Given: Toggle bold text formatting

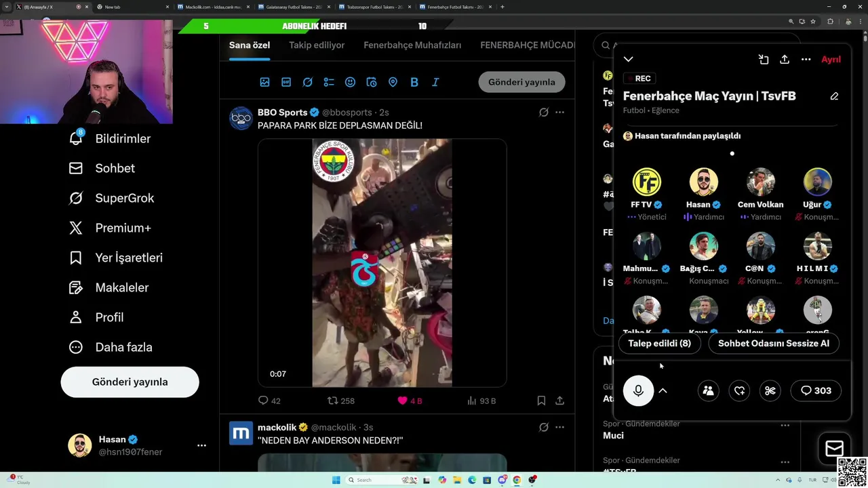Looking at the screenshot, I should click(x=414, y=82).
